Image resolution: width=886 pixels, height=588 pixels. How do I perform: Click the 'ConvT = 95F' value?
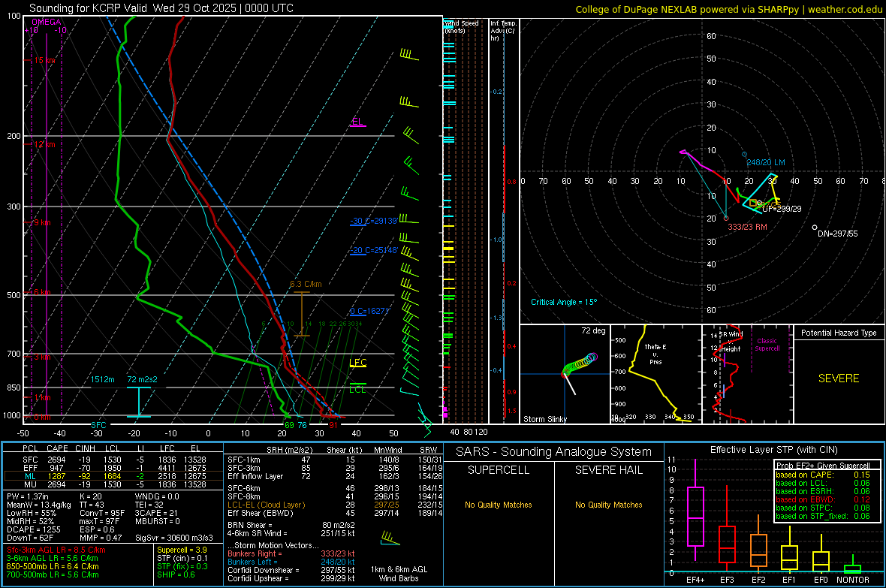[102, 513]
